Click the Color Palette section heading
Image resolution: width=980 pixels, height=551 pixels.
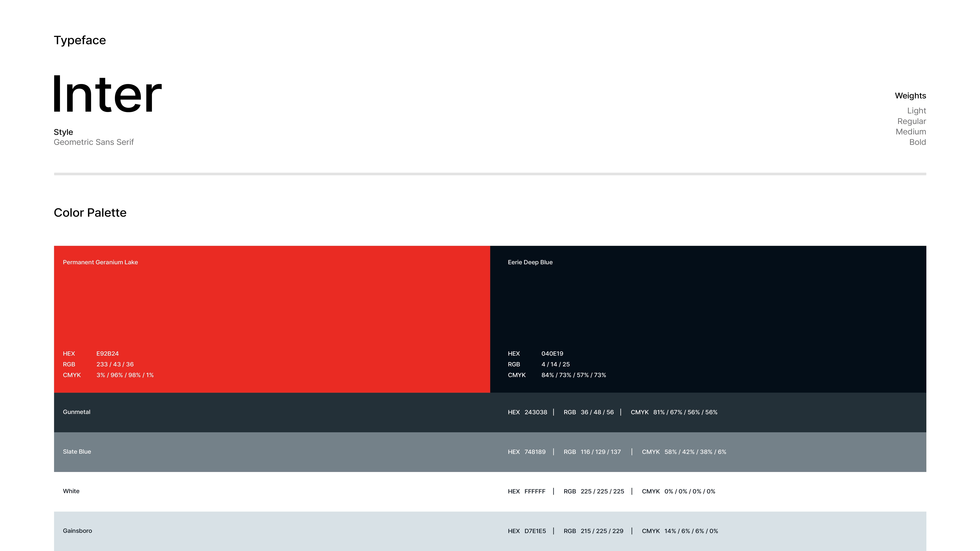tap(90, 213)
